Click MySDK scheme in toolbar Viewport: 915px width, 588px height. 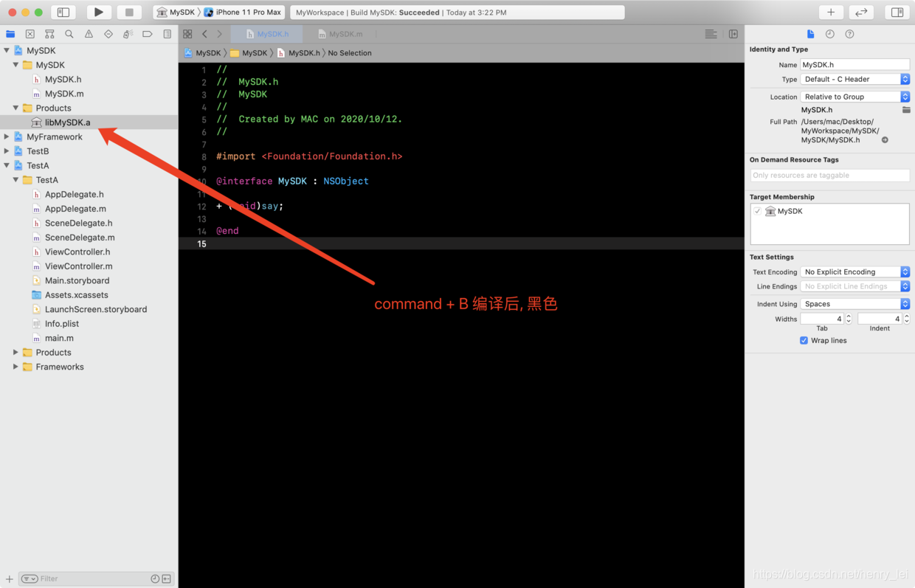point(176,12)
